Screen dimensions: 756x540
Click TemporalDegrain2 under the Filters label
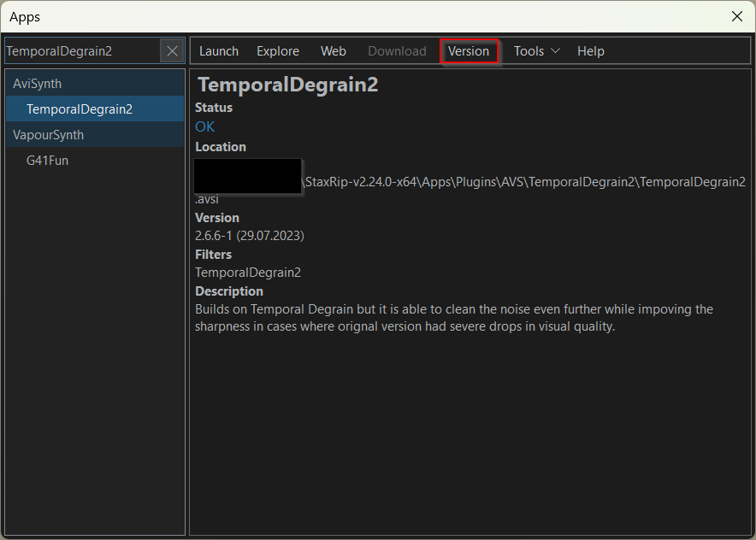click(x=248, y=273)
